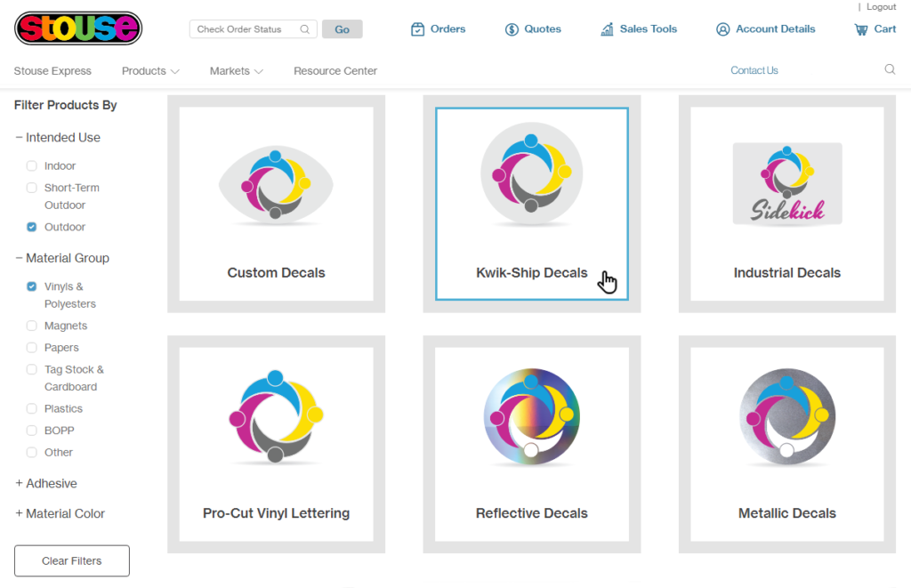Click the Stouse logo
Viewport: 911px width, 588px height.
point(77,28)
